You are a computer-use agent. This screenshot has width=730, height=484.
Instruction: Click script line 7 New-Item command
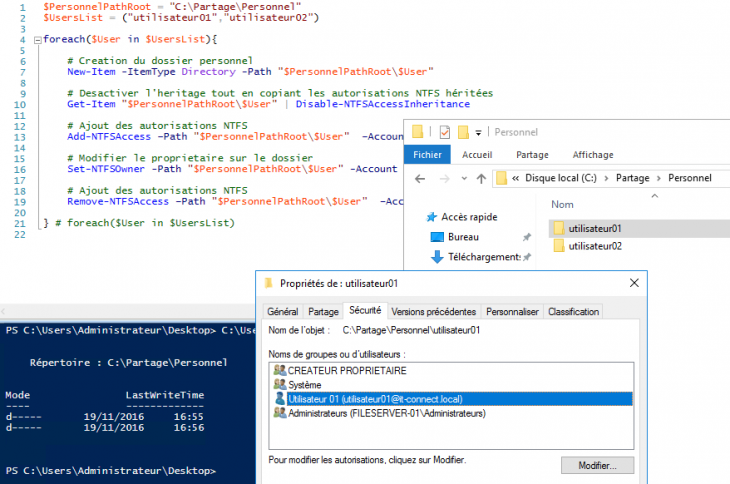91,72
